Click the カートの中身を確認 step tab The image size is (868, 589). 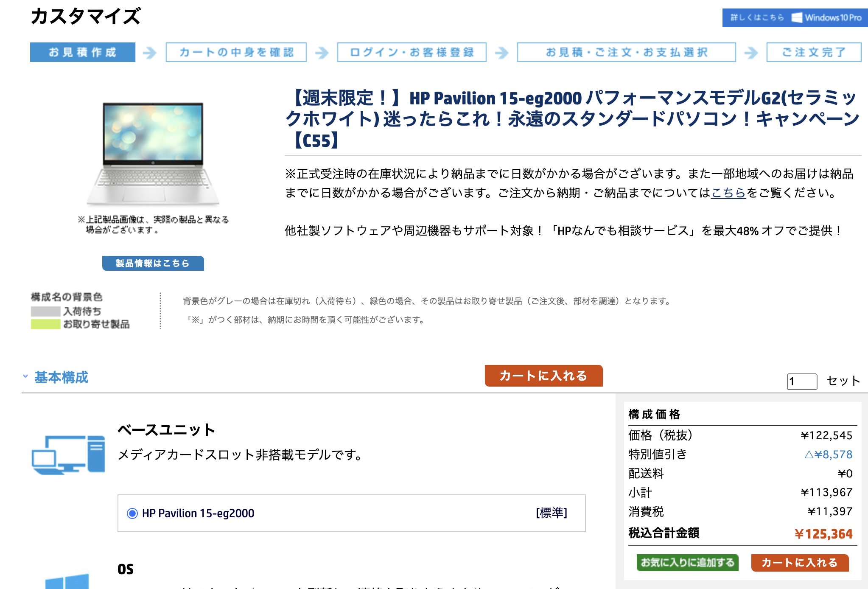[236, 52]
